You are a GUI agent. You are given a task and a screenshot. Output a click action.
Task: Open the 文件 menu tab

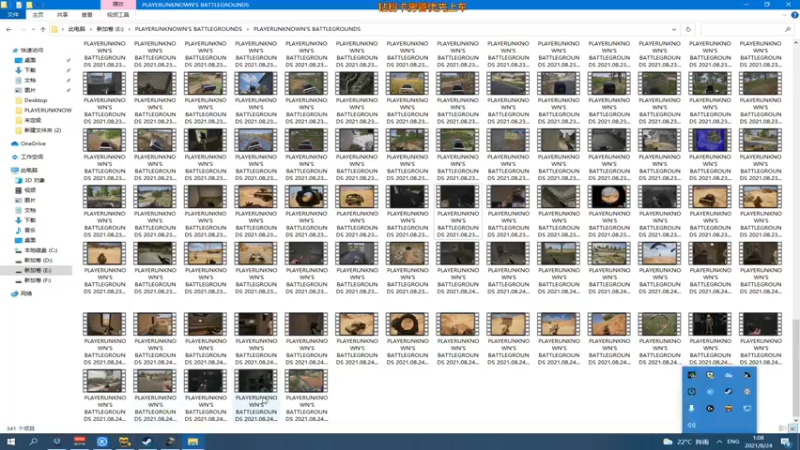(x=13, y=15)
